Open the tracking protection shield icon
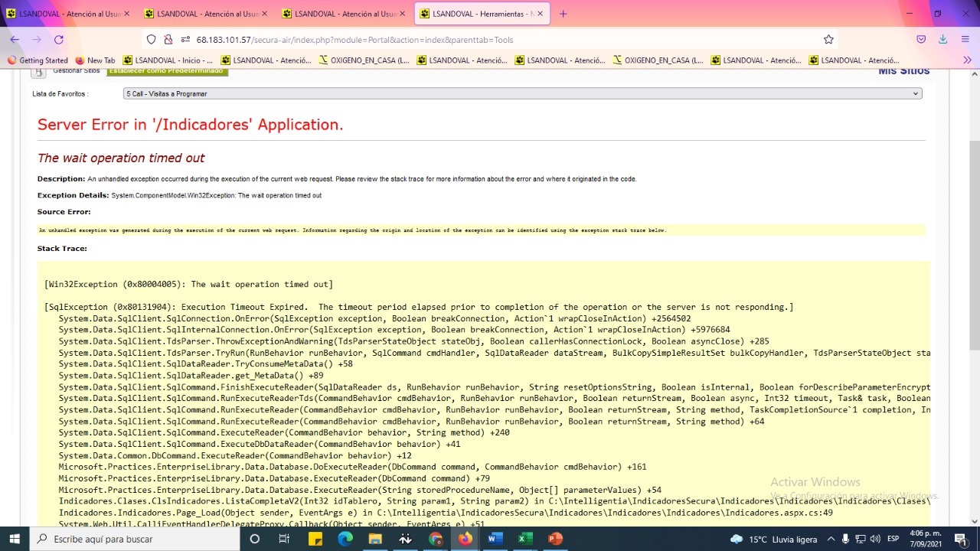 151,40
